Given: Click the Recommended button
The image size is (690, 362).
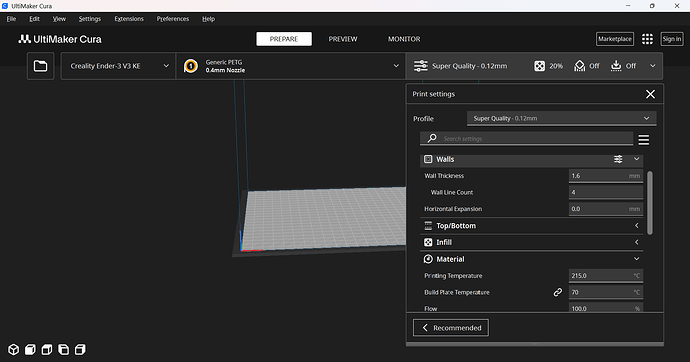Looking at the screenshot, I should click(x=451, y=328).
